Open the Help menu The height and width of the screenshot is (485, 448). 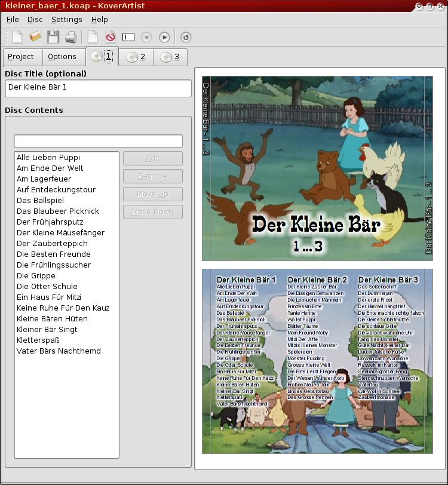pyautogui.click(x=100, y=20)
